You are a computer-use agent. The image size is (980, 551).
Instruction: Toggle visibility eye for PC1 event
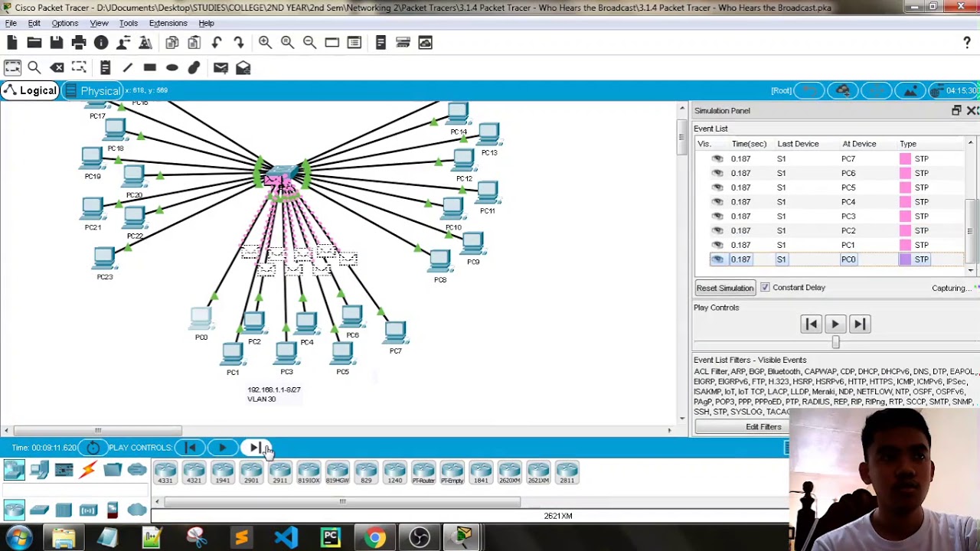tap(717, 245)
